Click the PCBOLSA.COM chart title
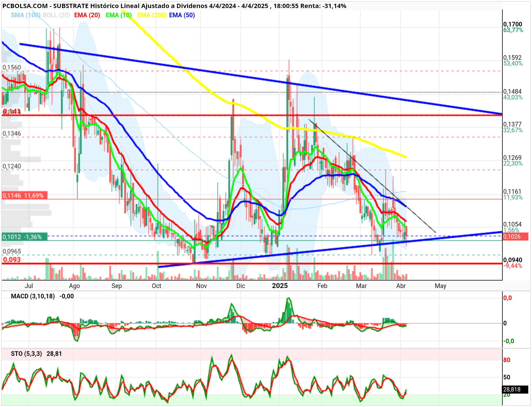532x407 pixels. coord(25,6)
